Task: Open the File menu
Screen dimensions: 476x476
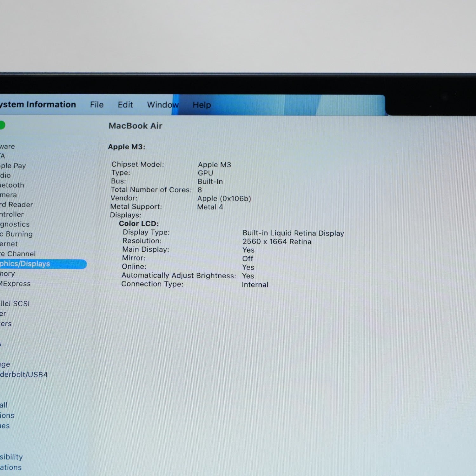Action: pos(97,105)
